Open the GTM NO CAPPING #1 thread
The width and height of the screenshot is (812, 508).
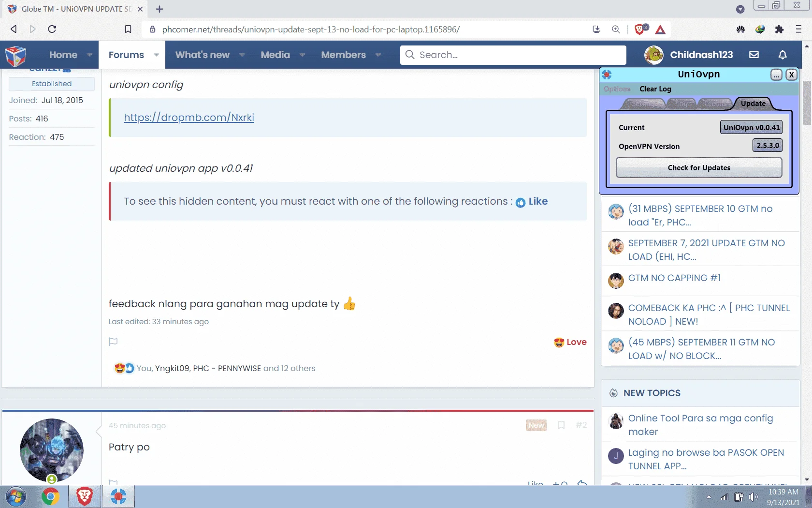point(675,278)
